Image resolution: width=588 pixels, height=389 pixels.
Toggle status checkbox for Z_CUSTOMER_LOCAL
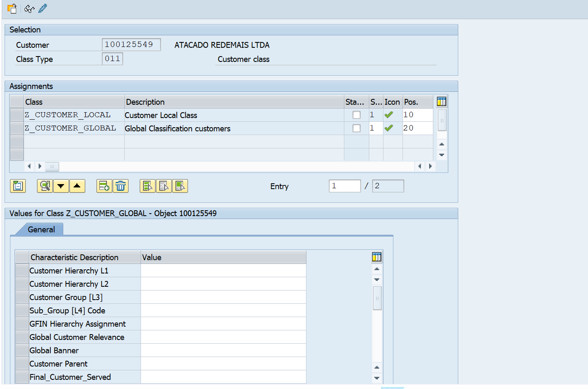pyautogui.click(x=356, y=115)
